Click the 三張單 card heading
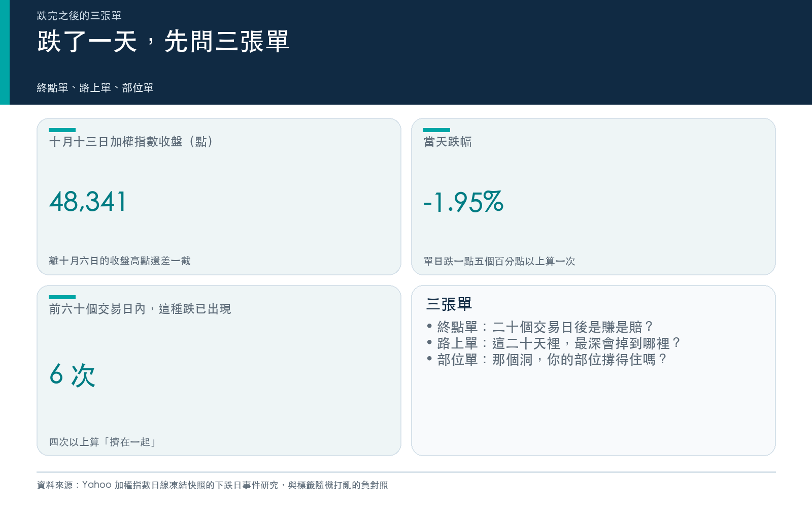This screenshot has width=812, height=508. [x=449, y=304]
